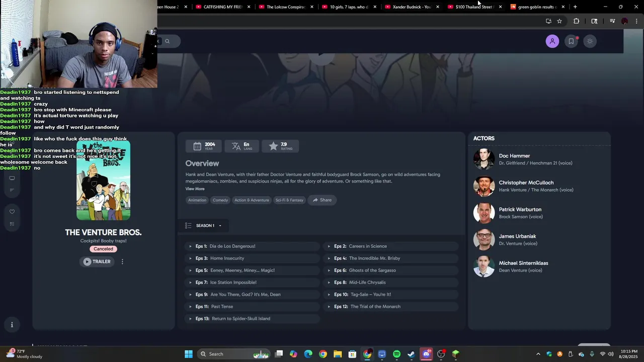
Task: Switch to CATFISHING MY FRIEND browser tab
Action: point(222,7)
